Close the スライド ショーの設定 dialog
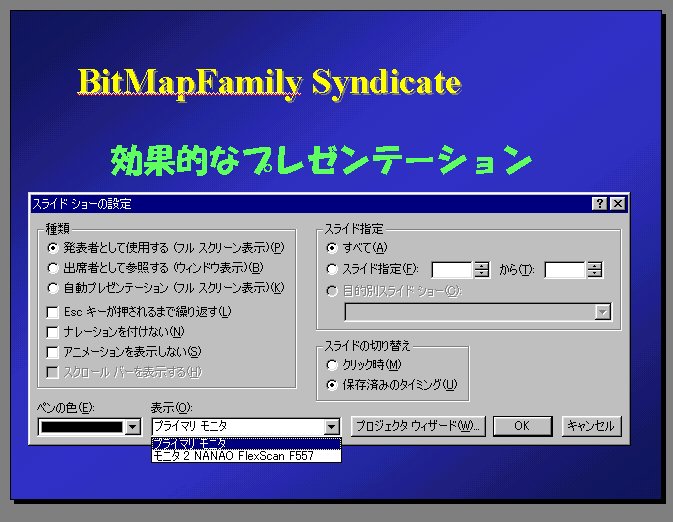 pos(617,204)
